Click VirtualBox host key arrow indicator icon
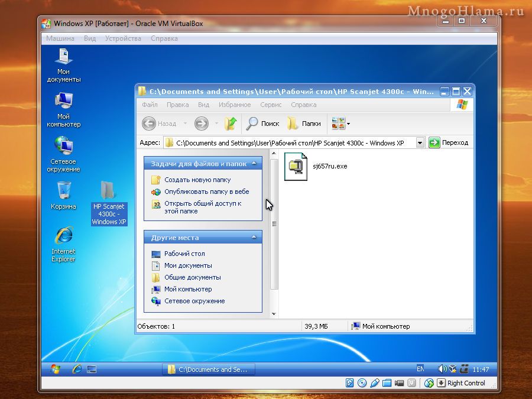532x399 pixels. (441, 383)
